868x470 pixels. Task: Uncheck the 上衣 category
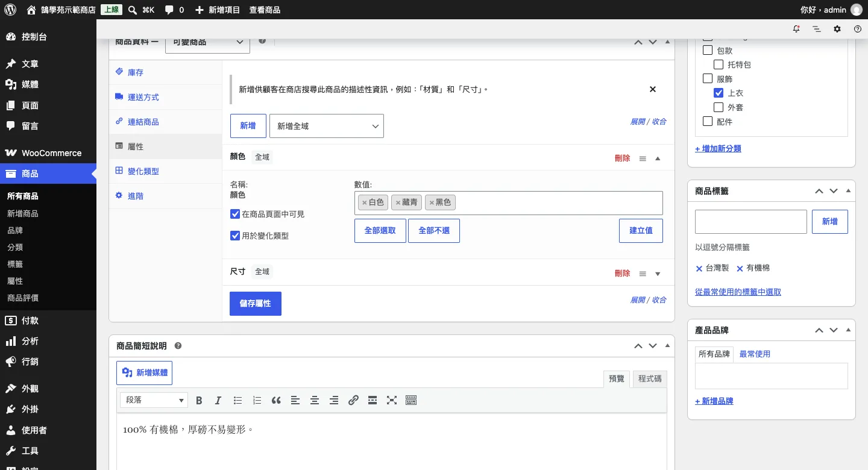point(719,93)
